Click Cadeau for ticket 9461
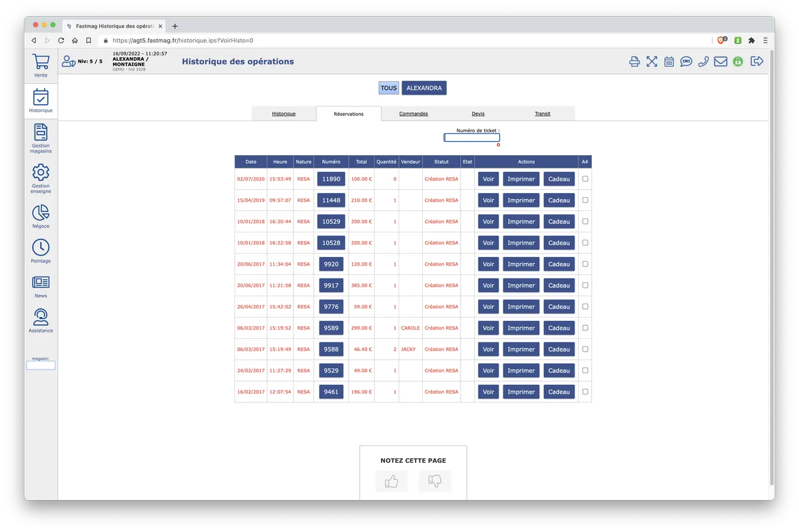799x532 pixels. 559,392
